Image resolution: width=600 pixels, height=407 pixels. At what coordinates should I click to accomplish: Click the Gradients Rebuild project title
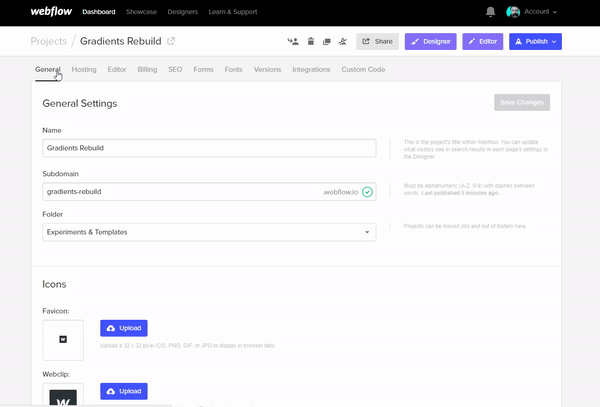(121, 41)
